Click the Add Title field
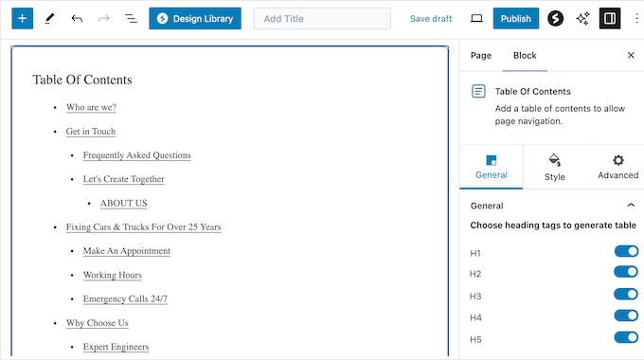Screen dimensions: 644x360 [322, 19]
